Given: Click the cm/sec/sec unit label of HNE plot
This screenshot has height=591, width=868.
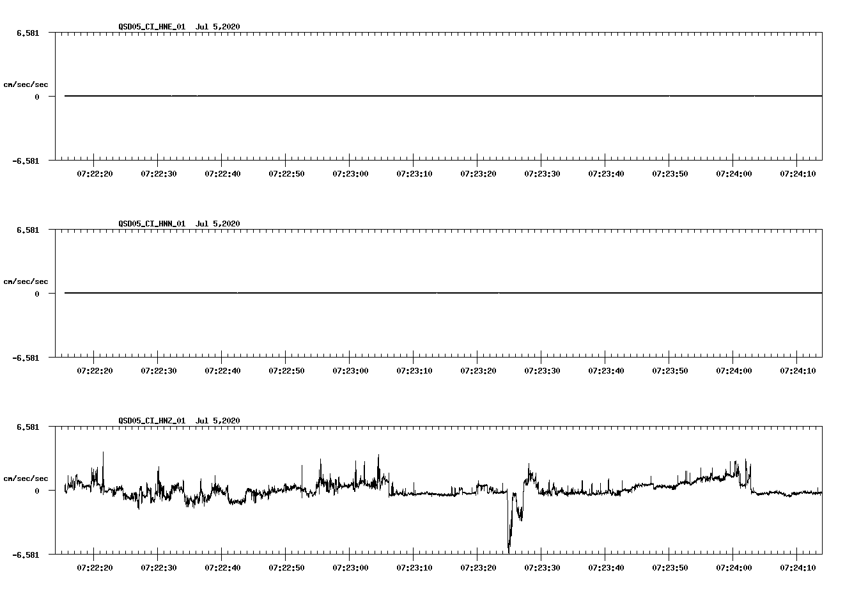Looking at the screenshot, I should (26, 84).
